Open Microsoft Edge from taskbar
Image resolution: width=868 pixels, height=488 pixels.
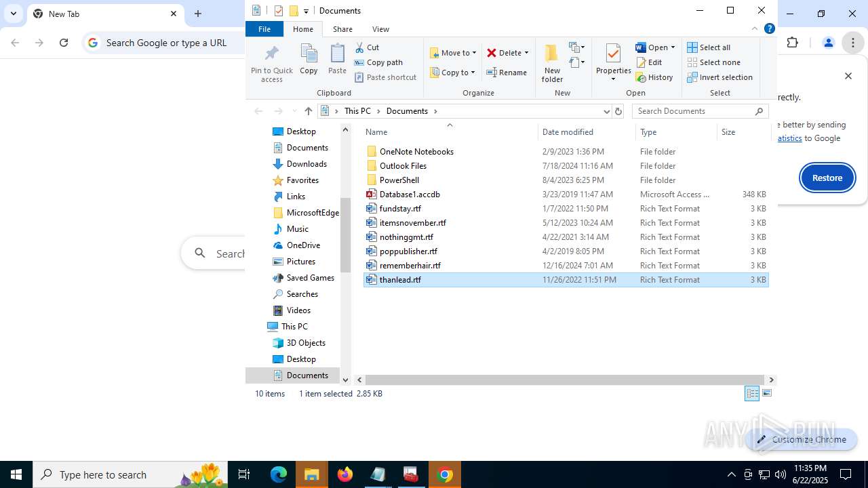pos(279,474)
